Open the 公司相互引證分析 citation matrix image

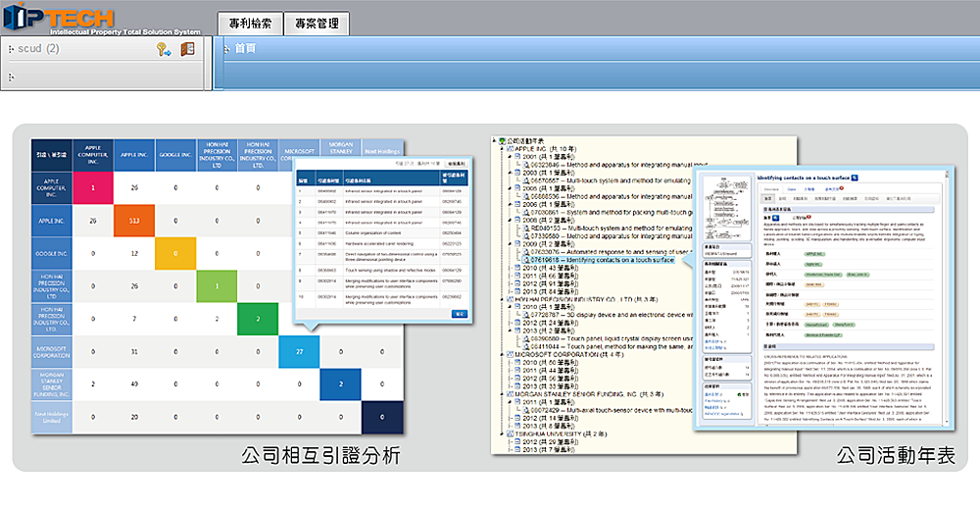pyautogui.click(x=218, y=286)
